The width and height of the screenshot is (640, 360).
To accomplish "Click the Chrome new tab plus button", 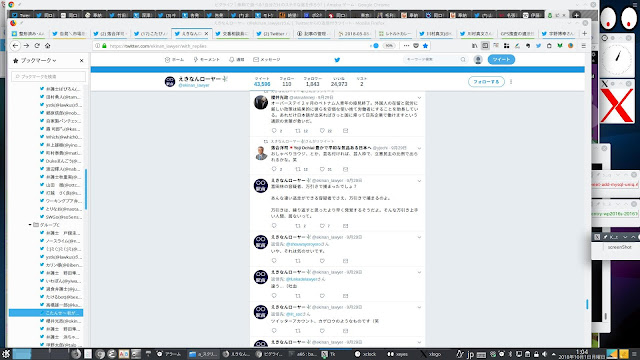I will click(576, 15).
